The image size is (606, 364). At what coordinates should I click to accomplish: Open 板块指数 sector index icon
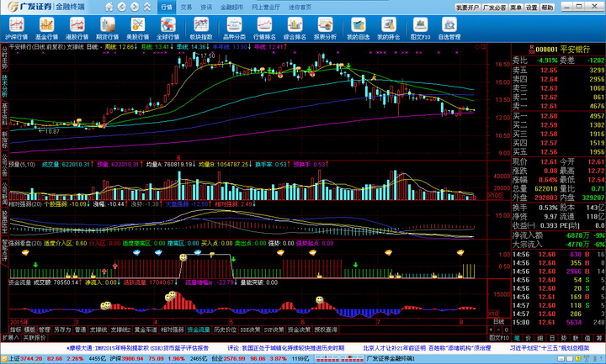201,29
